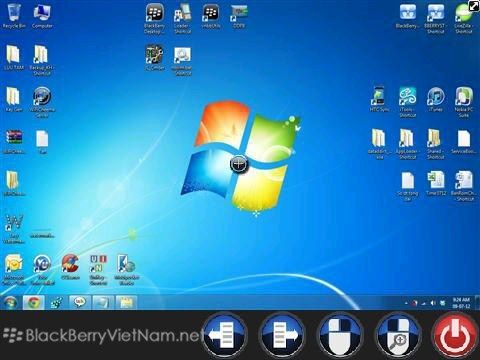Open the BlackBerry Desktop shortcut

click(155, 19)
